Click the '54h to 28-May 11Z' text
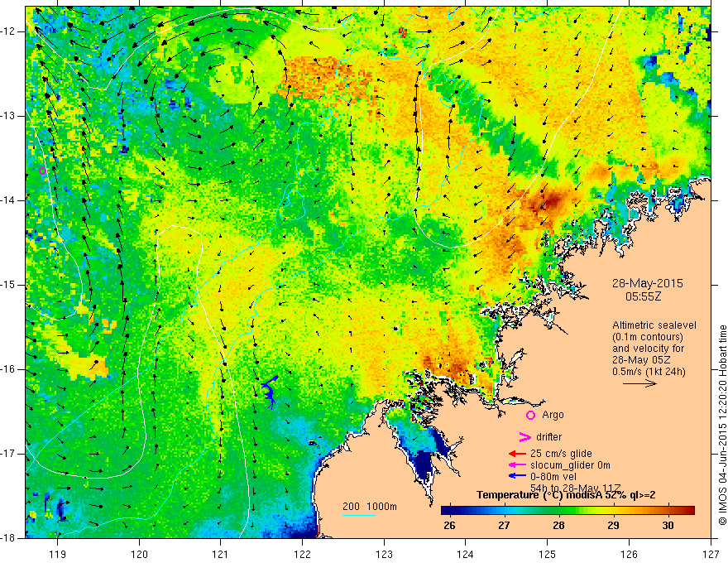Screen dimensions: 728x563 (x=575, y=487)
